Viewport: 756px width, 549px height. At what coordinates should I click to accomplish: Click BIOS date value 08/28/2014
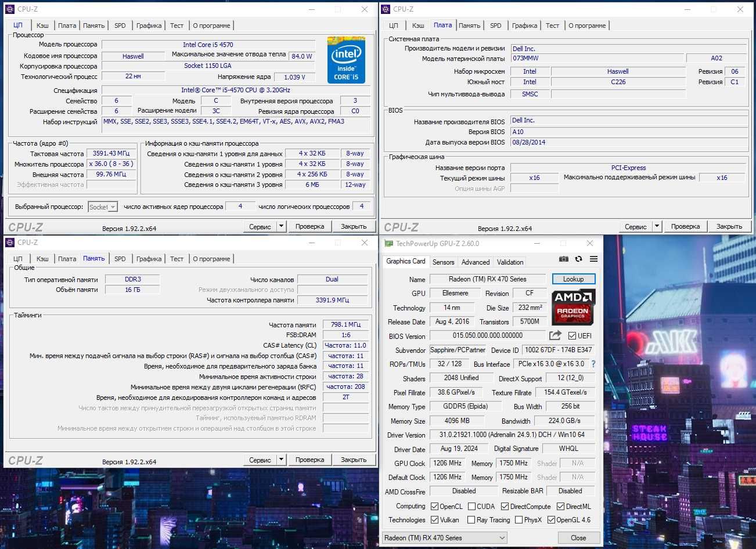(629, 142)
